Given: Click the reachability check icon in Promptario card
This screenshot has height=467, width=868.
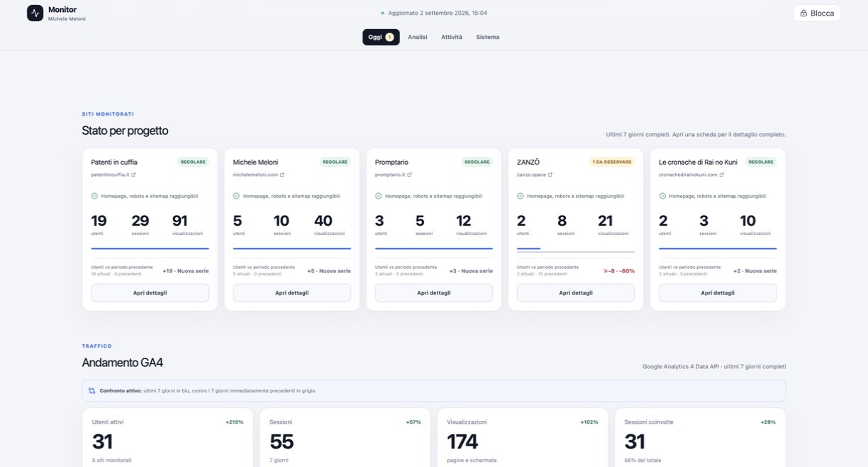Looking at the screenshot, I should tap(378, 196).
